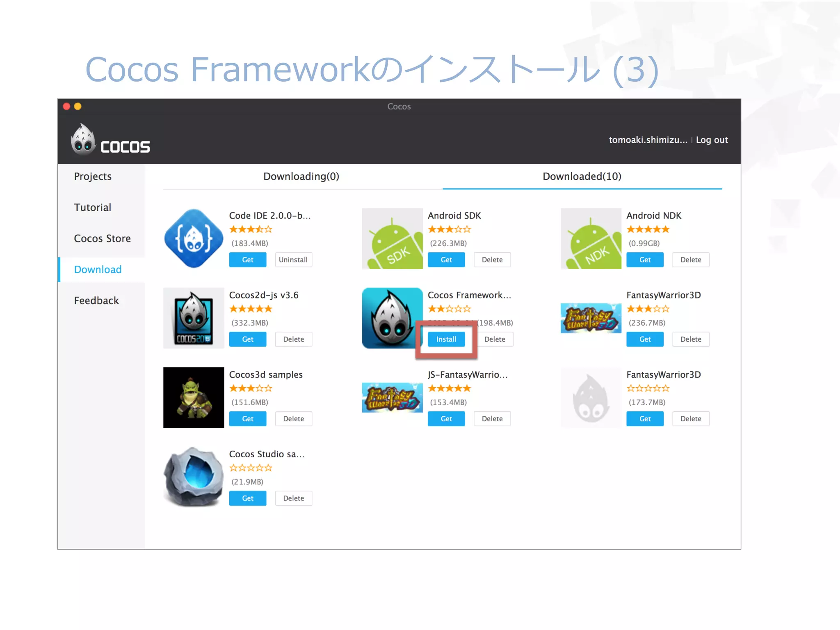840x630 pixels.
Task: Open the tomoaki.shimizu account name
Action: point(648,140)
